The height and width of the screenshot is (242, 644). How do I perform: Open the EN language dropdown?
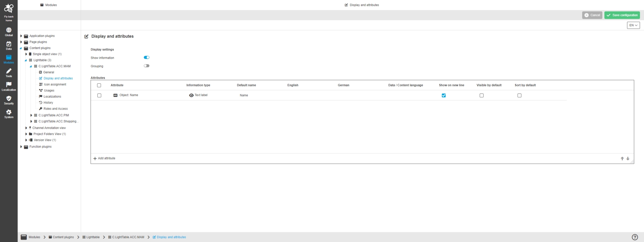[633, 25]
